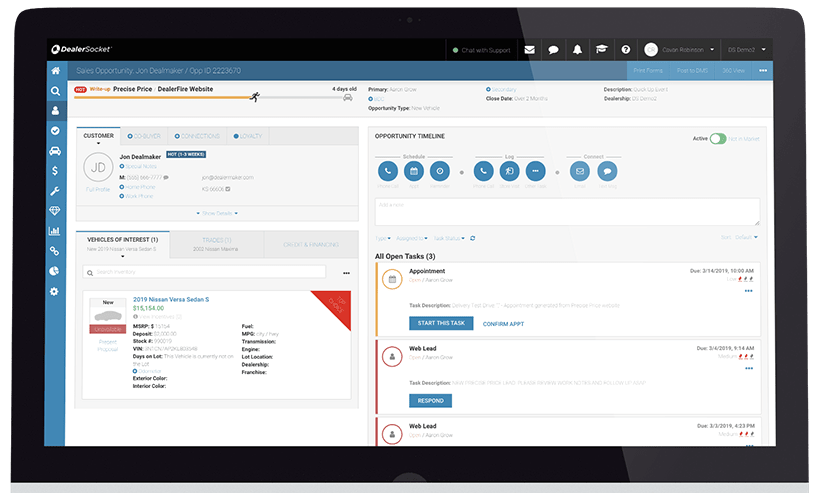
Task: Open the help question mark icon
Action: pyautogui.click(x=626, y=50)
